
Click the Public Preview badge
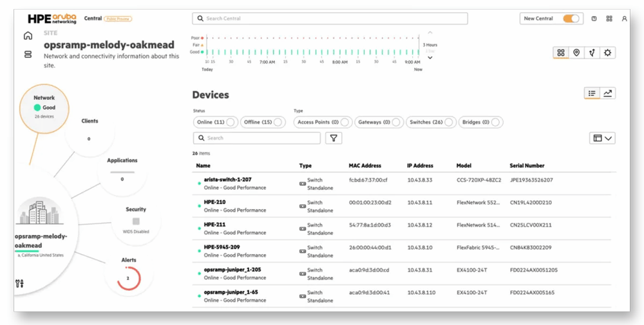(118, 19)
